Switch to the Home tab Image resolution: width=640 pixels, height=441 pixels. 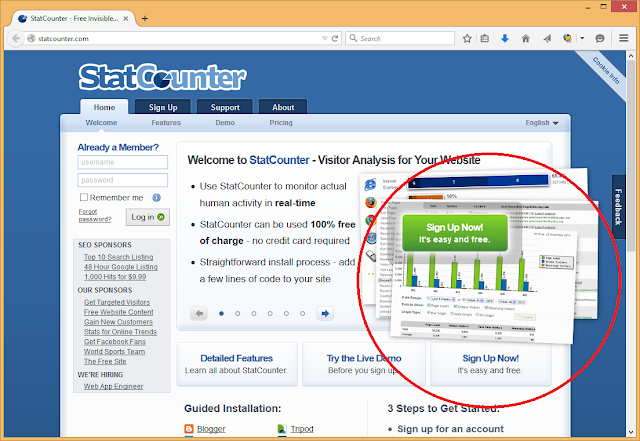pyautogui.click(x=104, y=107)
